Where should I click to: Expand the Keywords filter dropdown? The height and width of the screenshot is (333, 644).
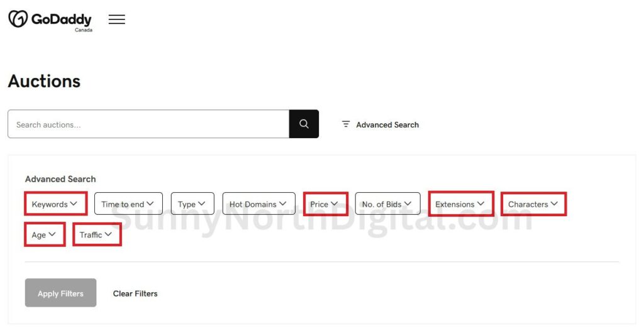[x=55, y=204]
